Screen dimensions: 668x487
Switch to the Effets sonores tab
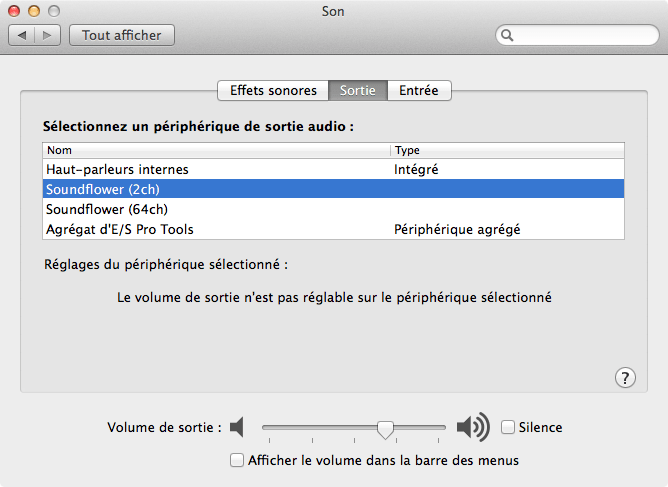coord(273,90)
